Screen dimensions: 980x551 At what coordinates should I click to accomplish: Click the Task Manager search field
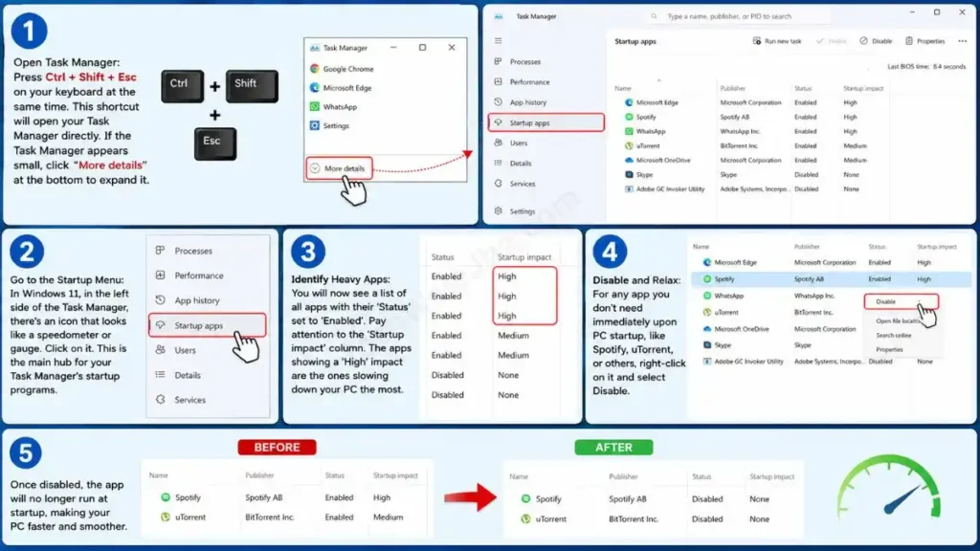click(x=740, y=16)
